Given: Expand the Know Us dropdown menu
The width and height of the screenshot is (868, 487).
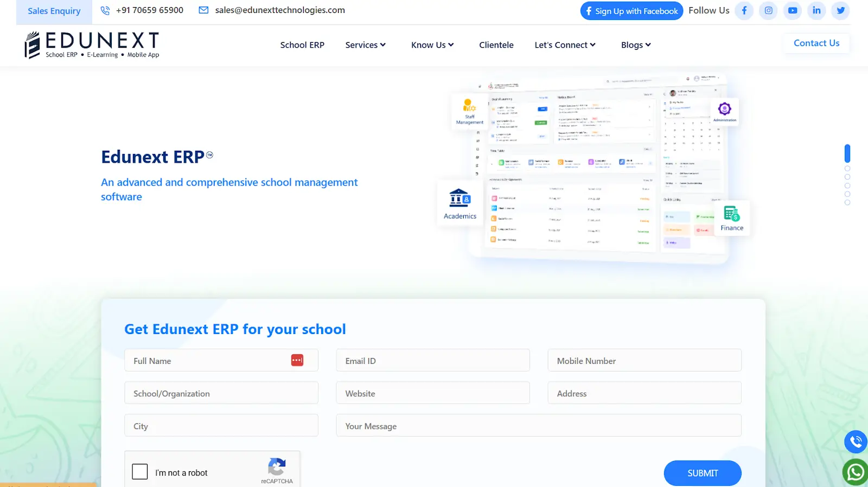Looking at the screenshot, I should (x=432, y=45).
